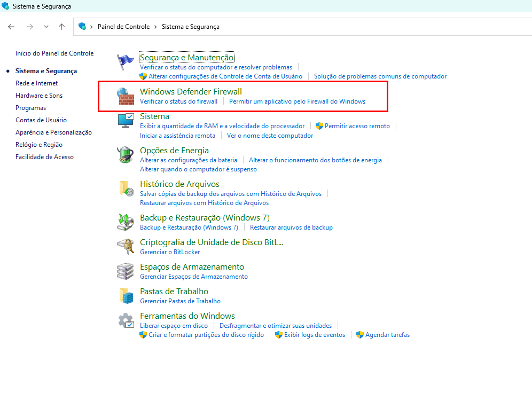This screenshot has width=532, height=401.
Task: Click Permitir um aplicativo pelo Firewall do Windows
Action: [297, 101]
